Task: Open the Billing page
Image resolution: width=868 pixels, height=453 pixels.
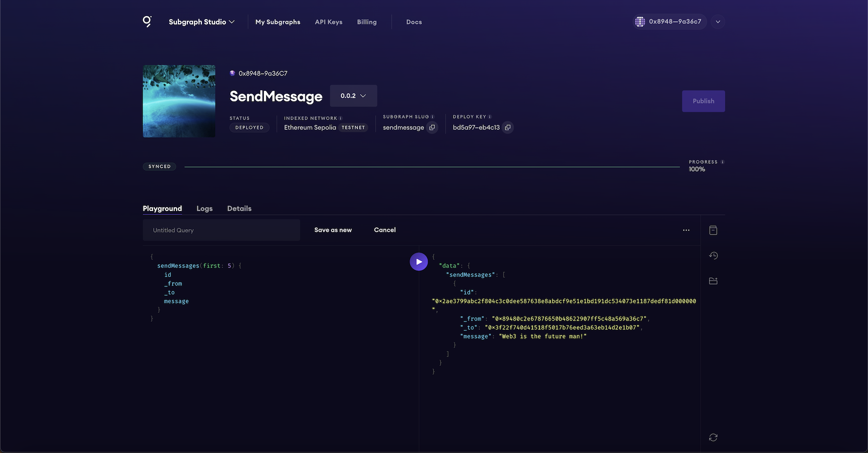Action: (x=367, y=22)
